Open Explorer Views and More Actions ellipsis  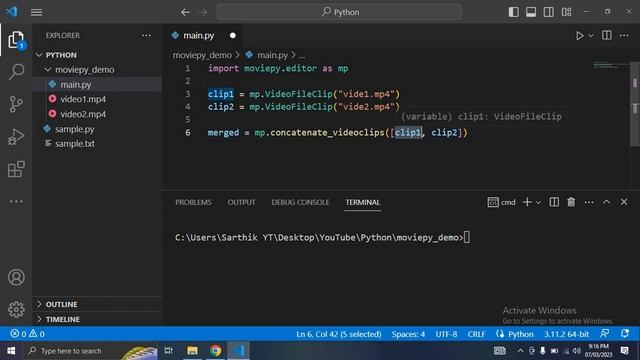(x=147, y=36)
